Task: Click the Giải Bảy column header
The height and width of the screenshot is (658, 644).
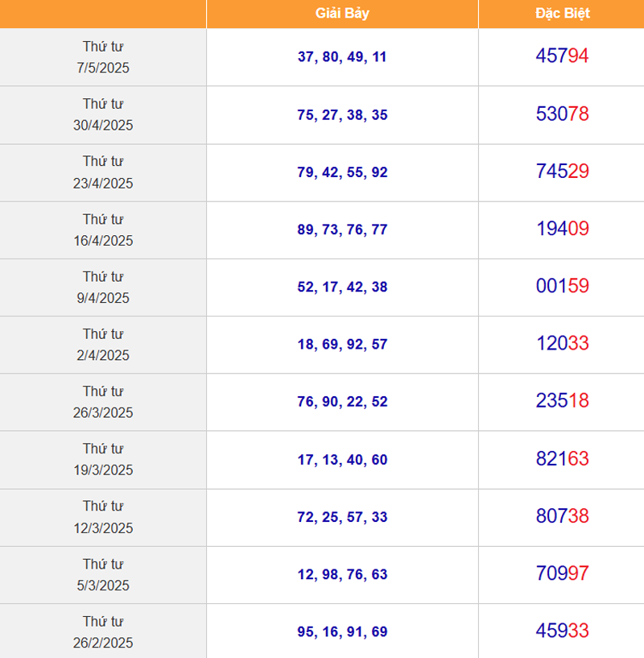Action: [x=342, y=14]
